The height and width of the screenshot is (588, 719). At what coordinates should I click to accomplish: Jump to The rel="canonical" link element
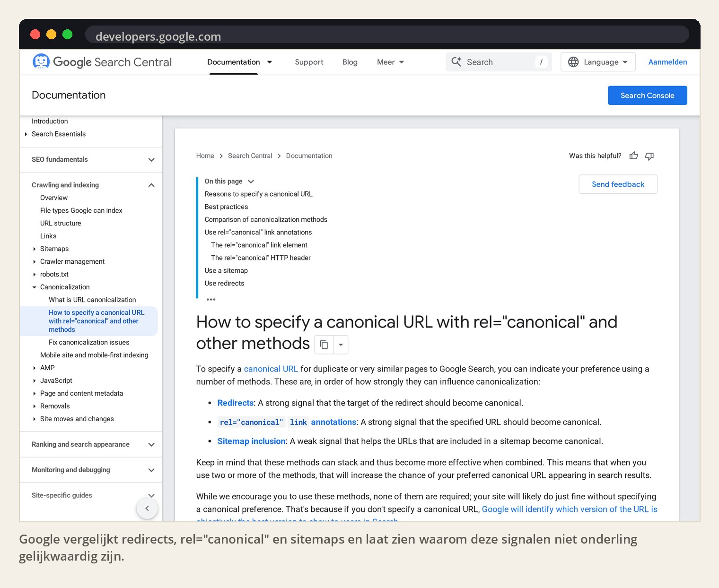click(x=259, y=245)
